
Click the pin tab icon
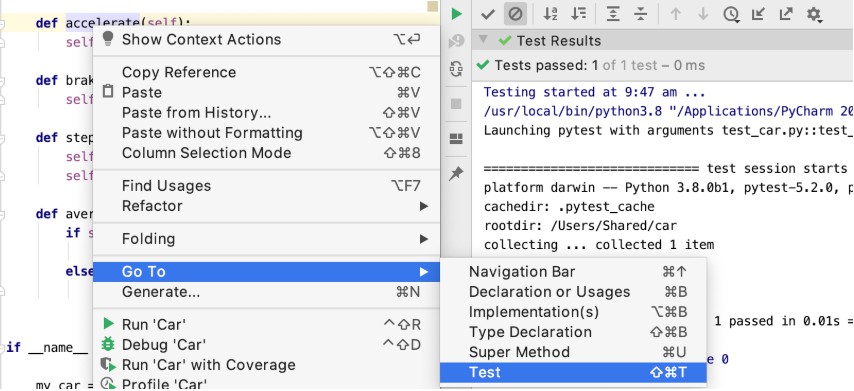(x=456, y=173)
